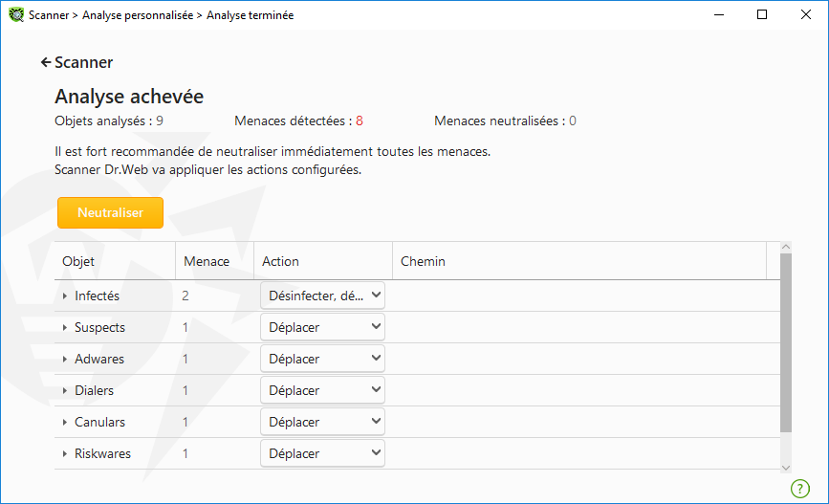Open Déplacer dropdown for Adwares row
829x504 pixels.
pos(322,359)
